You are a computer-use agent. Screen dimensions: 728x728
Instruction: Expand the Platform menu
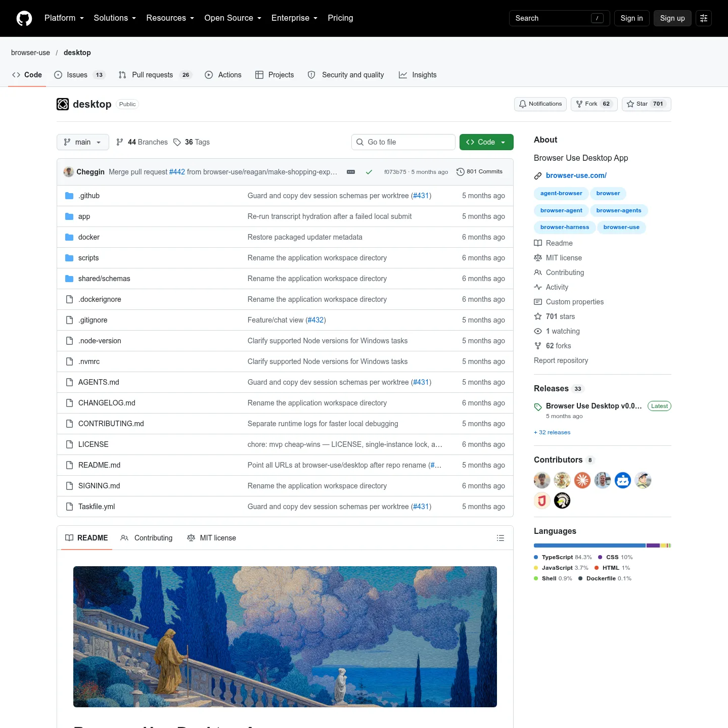pos(64,18)
